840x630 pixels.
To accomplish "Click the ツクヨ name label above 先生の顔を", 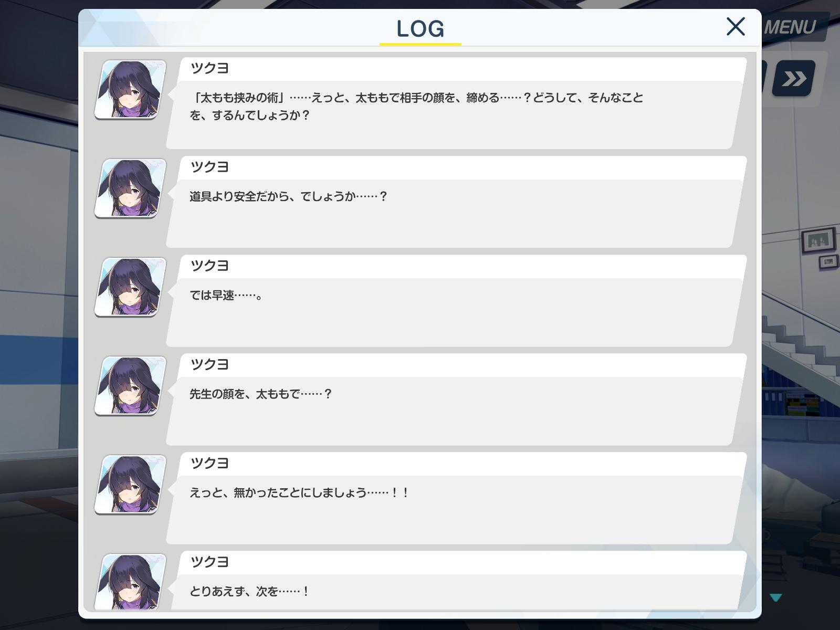I will [209, 364].
